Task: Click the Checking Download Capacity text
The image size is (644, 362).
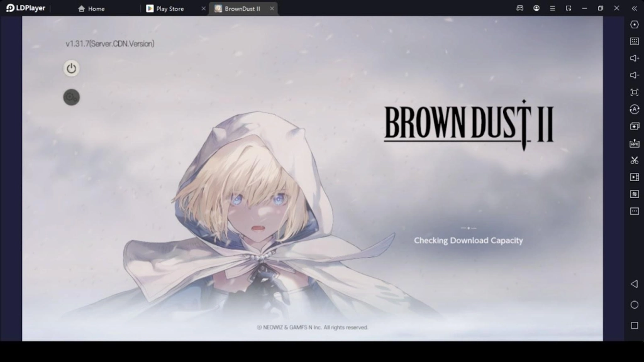Action: click(x=468, y=241)
